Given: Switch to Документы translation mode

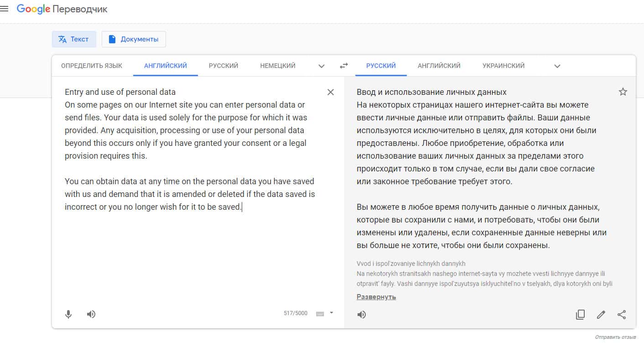Looking at the screenshot, I should [x=134, y=39].
